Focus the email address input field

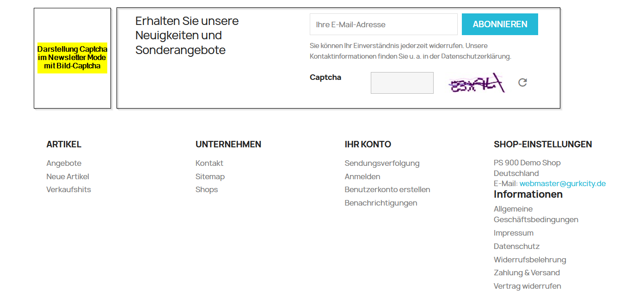383,24
